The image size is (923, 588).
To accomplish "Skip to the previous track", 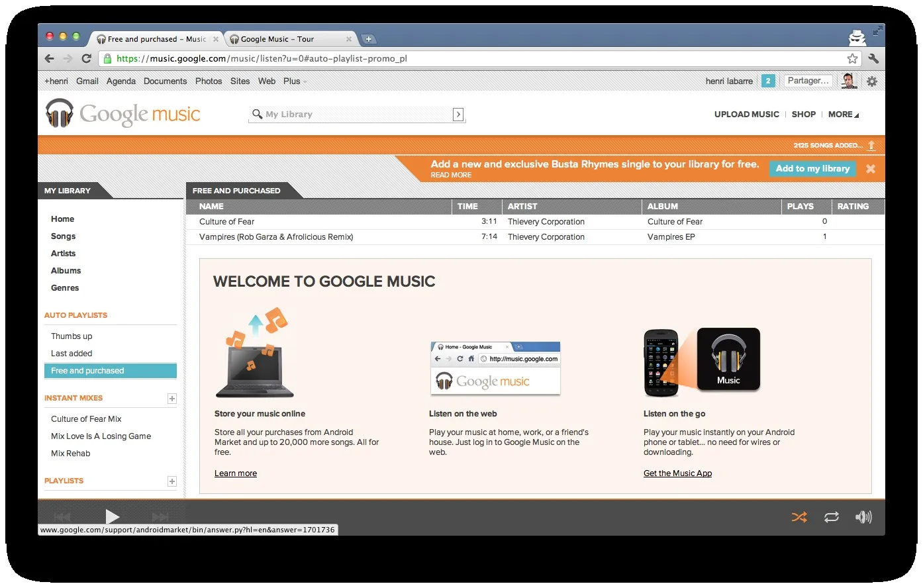I will (62, 516).
